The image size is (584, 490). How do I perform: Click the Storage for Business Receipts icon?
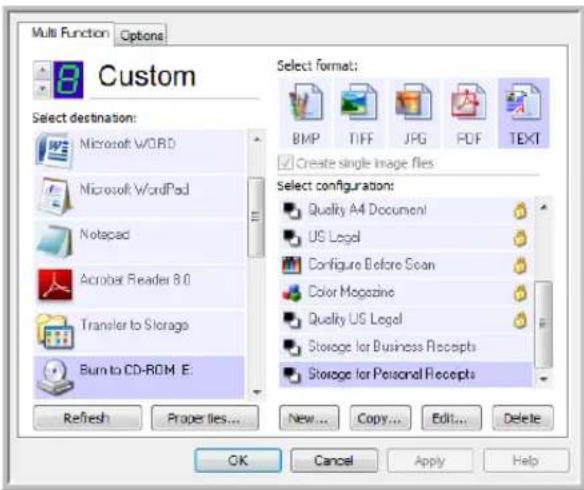[x=291, y=348]
